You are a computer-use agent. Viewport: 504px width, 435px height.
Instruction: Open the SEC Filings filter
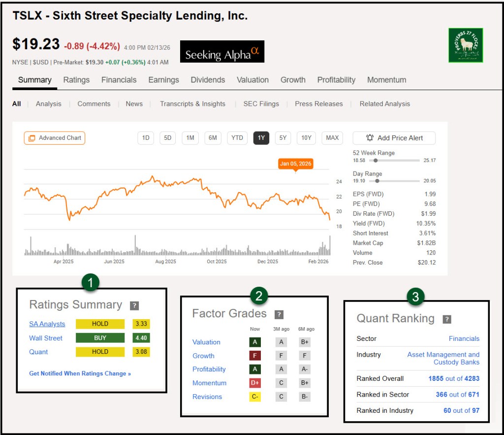(x=261, y=104)
